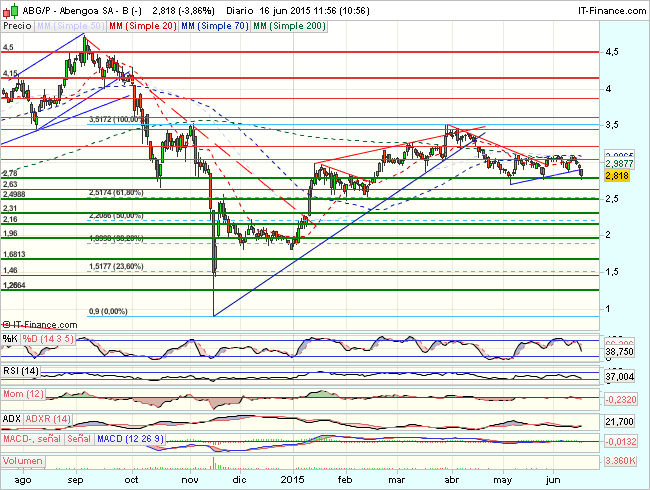Select the MACD-, señal label

(32, 439)
